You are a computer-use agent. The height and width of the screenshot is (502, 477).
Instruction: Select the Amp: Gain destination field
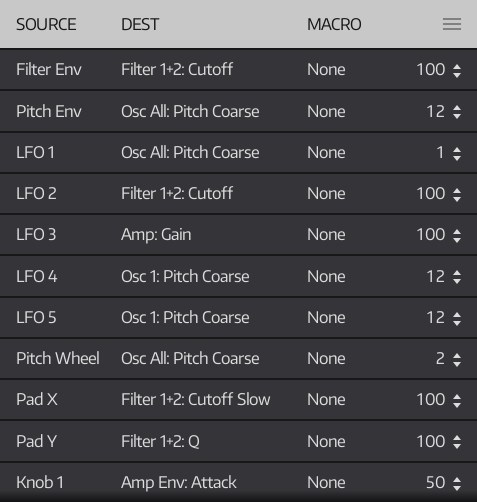pyautogui.click(x=156, y=235)
